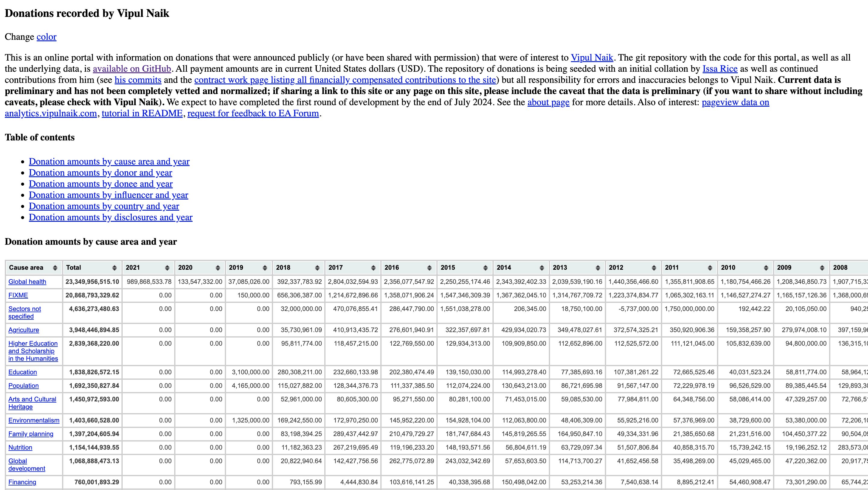Sort by the 2021 column arrows
The width and height of the screenshot is (868, 490).
167,268
